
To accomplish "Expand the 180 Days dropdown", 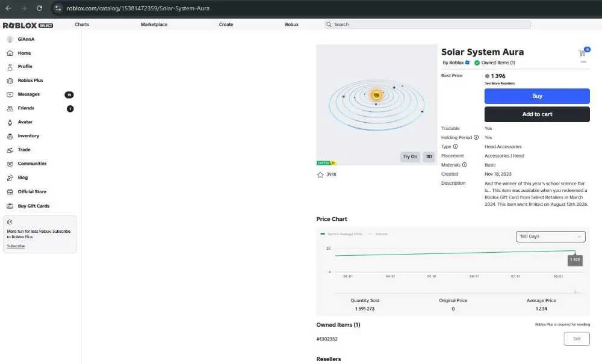I will pos(551,236).
